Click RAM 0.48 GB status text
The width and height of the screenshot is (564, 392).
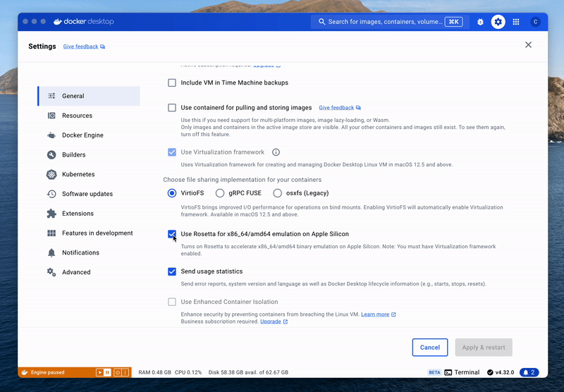pyautogui.click(x=154, y=372)
